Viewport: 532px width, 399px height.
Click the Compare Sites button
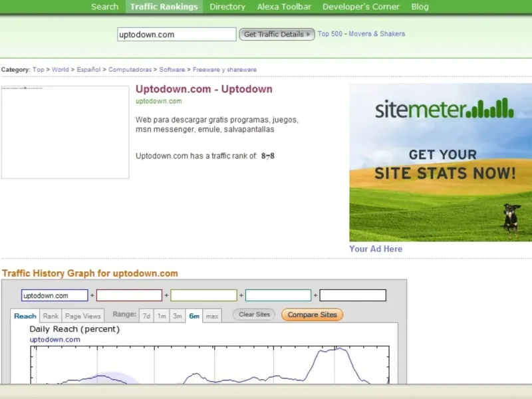point(312,315)
